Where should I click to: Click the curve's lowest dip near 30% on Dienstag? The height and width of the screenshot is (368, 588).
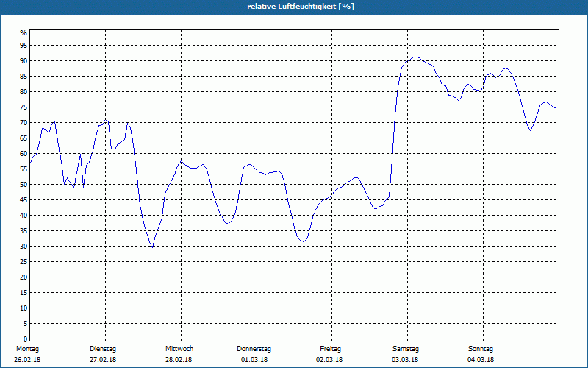click(152, 247)
